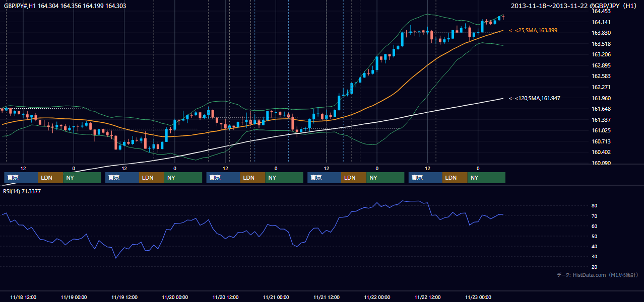The height and width of the screenshot is (302, 644).
Task: Click the 11/20 00:00 time axis label
Action: point(175,297)
